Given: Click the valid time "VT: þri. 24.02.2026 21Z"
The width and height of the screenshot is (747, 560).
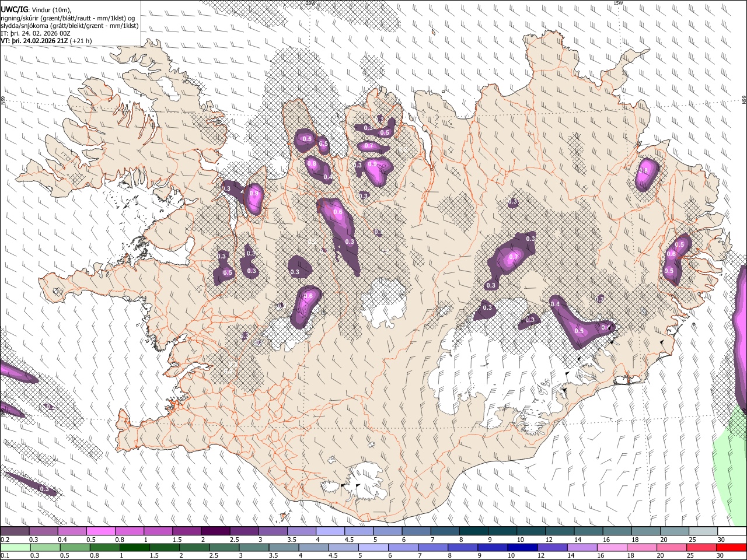Looking at the screenshot, I should coord(34,41).
